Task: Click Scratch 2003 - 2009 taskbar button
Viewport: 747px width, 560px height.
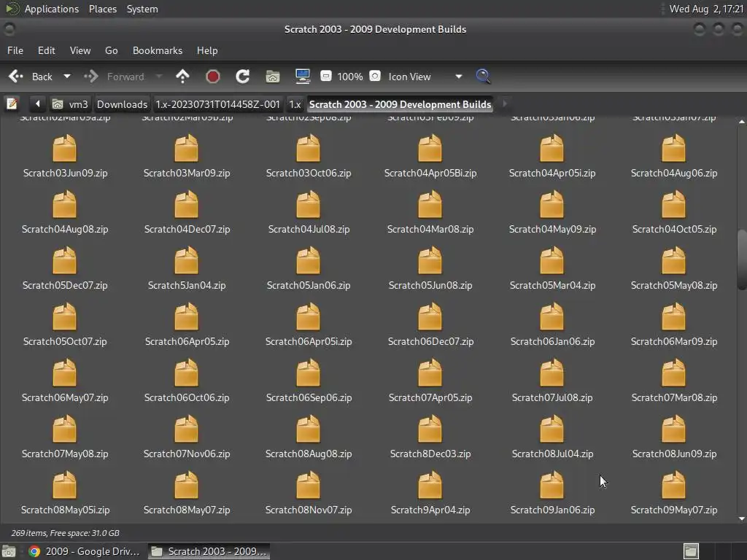Action: click(x=209, y=551)
